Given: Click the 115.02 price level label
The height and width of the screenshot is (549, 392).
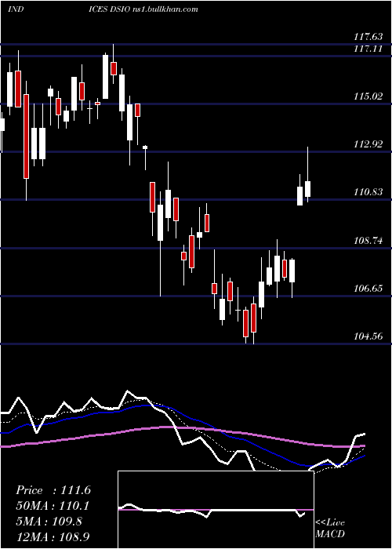Looking at the screenshot, I should pos(367,96).
